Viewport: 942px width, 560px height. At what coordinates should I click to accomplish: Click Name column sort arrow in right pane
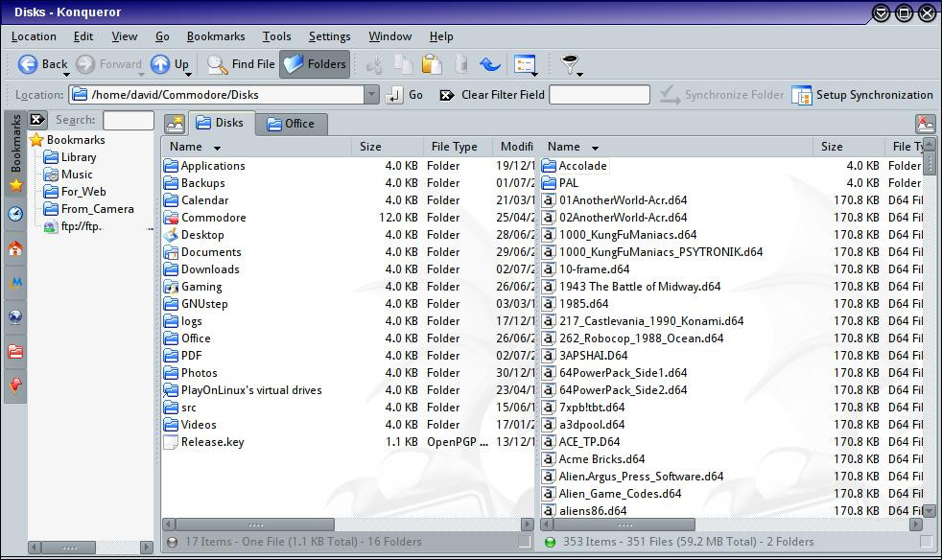tap(595, 148)
